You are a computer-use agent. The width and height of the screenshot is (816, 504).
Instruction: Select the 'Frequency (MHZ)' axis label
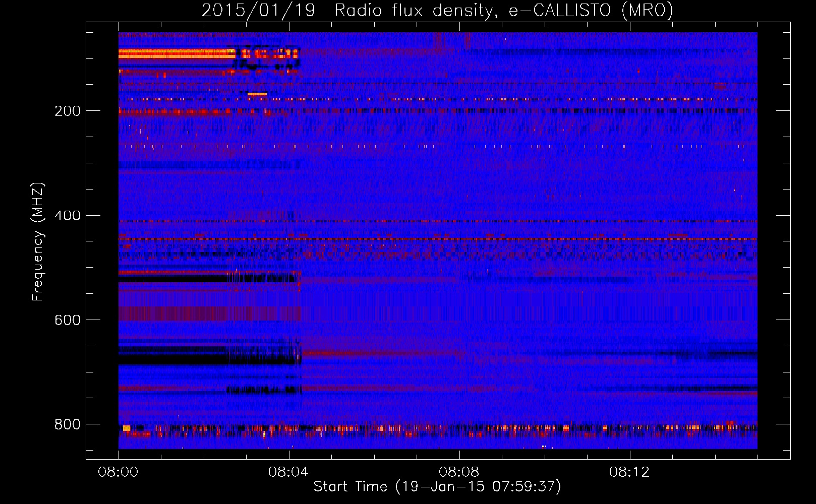point(37,242)
